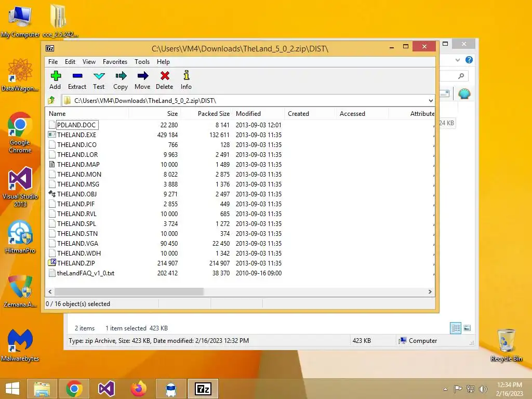Viewport: 532px width, 399px height.
Task: Open Firefox from taskbar
Action: click(139, 389)
